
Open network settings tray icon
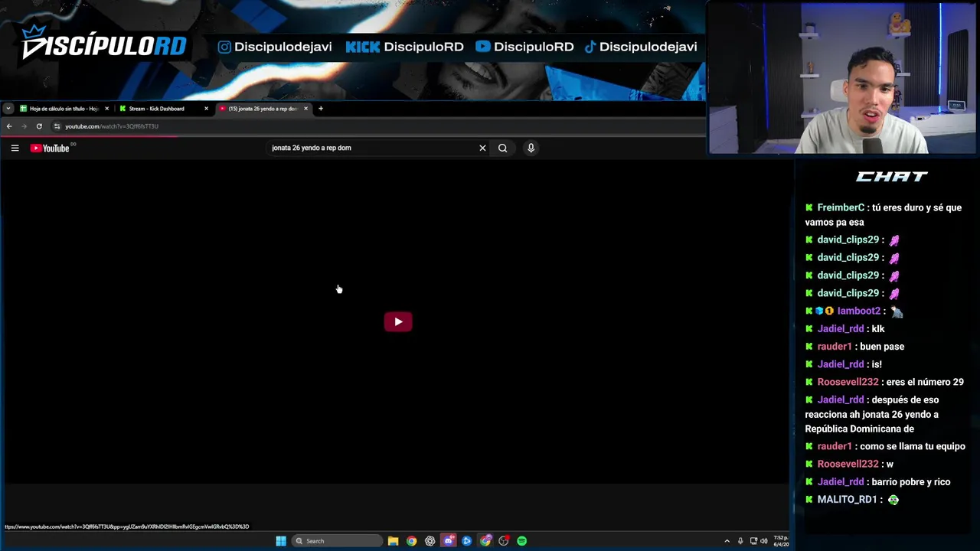pyautogui.click(x=753, y=541)
